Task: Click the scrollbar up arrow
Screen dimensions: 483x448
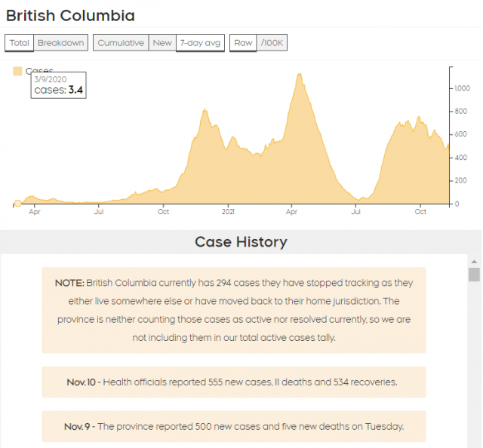Action: [474, 259]
